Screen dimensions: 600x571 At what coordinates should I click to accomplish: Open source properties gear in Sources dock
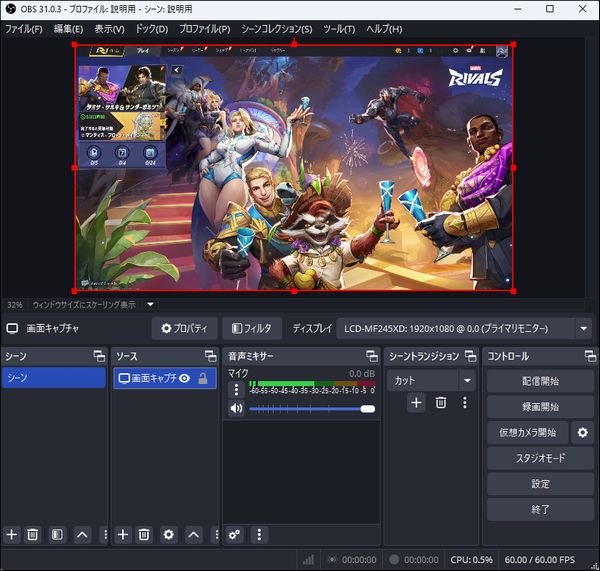tap(168, 534)
